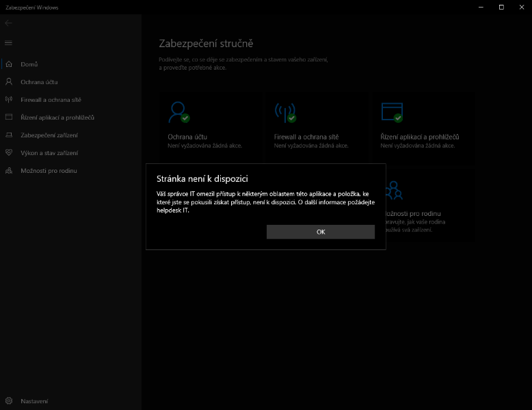Click the Firewall antenna icon in sidebar
The height and width of the screenshot is (410, 532).
pos(9,99)
